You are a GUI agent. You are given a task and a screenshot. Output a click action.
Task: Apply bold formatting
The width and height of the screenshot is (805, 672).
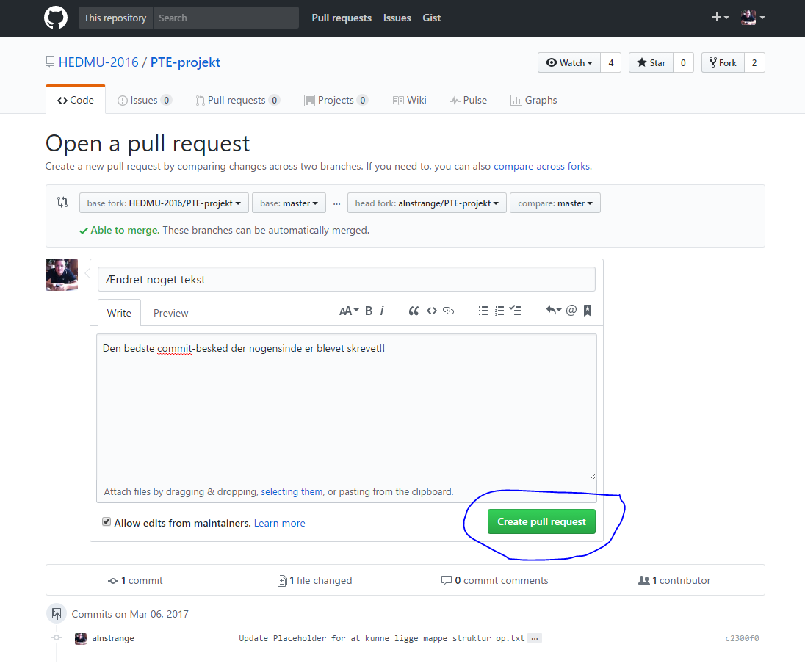click(369, 311)
